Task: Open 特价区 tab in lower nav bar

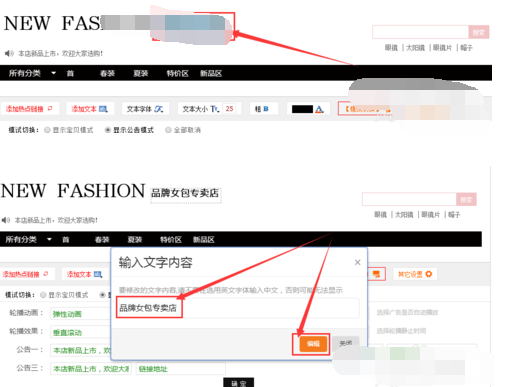Action: tap(171, 239)
